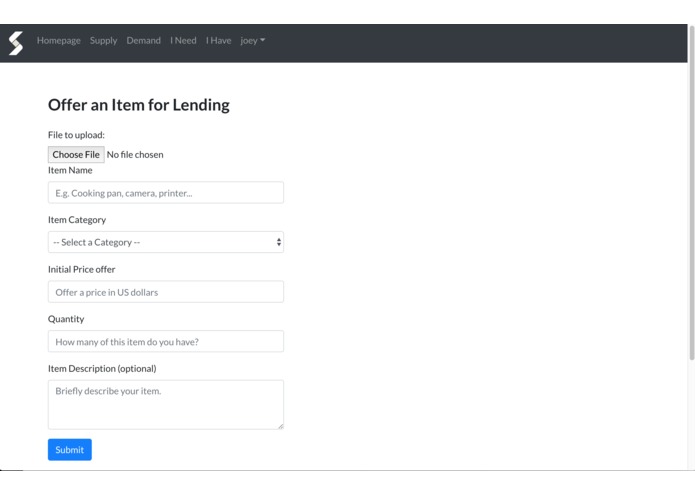Click the Item Name label
695x494 pixels.
coord(70,170)
